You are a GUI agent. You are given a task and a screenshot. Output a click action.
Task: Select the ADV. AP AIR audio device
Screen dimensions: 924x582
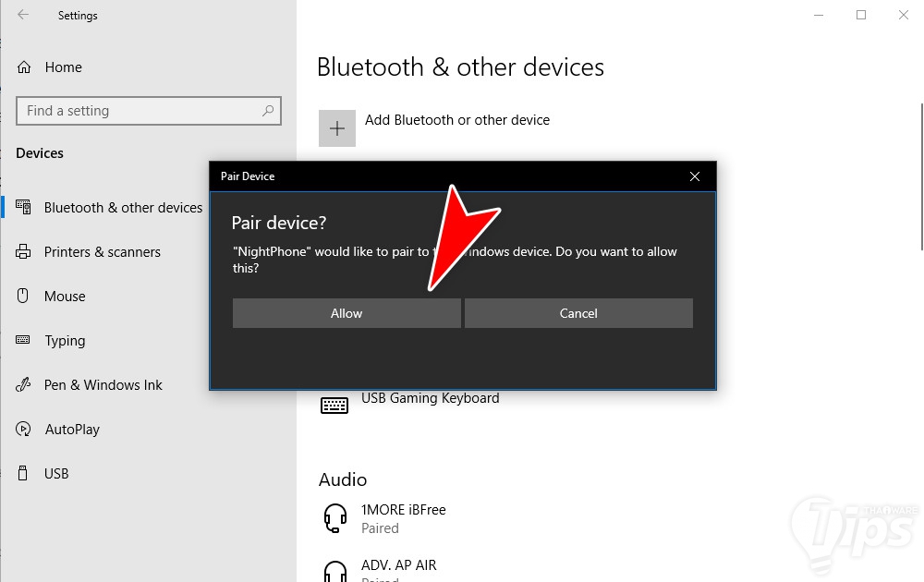pyautogui.click(x=398, y=565)
